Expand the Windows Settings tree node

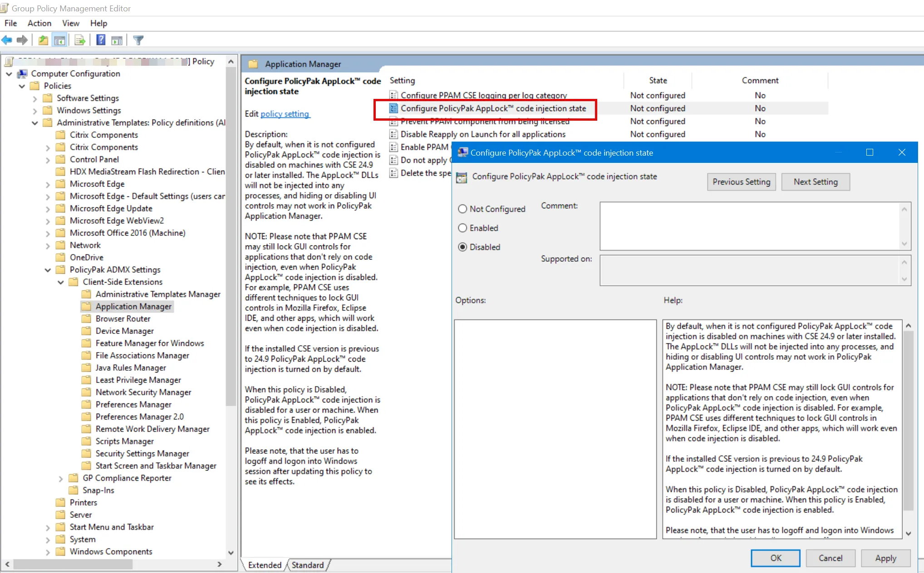[x=35, y=111]
